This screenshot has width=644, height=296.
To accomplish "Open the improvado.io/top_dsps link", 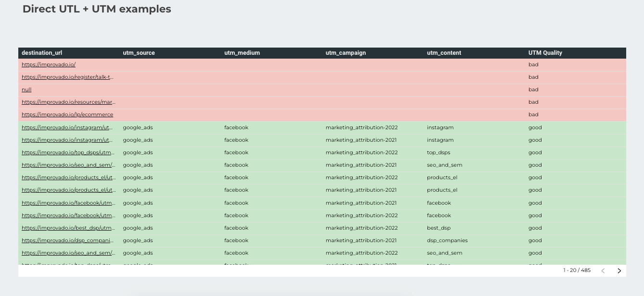I will coord(67,152).
